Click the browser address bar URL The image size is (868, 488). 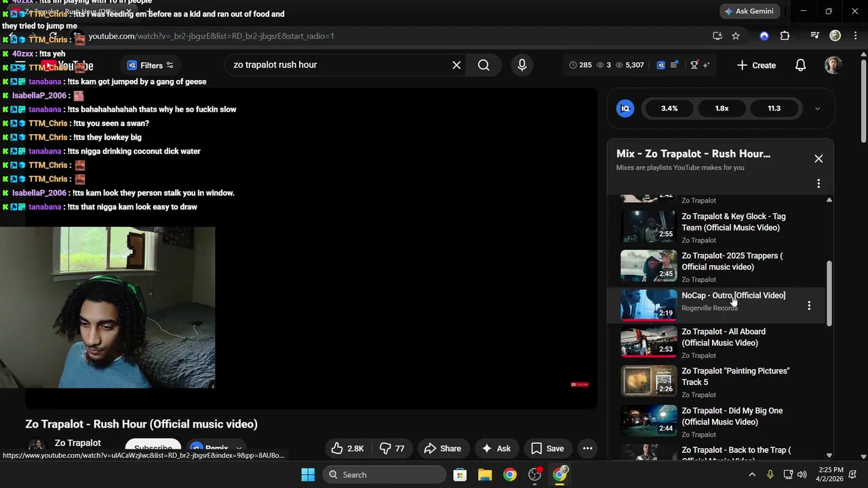211,36
